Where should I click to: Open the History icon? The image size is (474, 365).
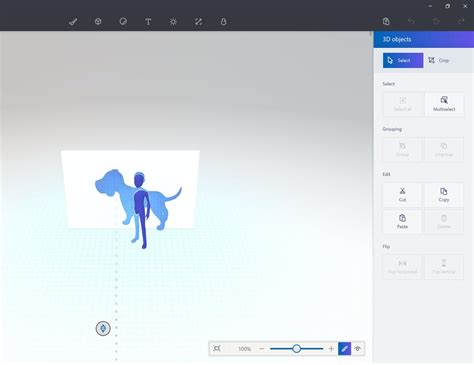(x=436, y=22)
